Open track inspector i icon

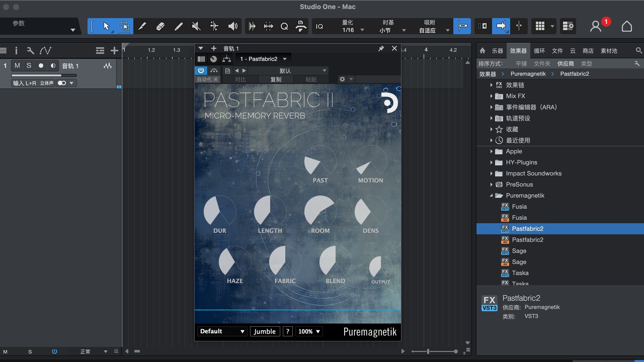point(16,51)
